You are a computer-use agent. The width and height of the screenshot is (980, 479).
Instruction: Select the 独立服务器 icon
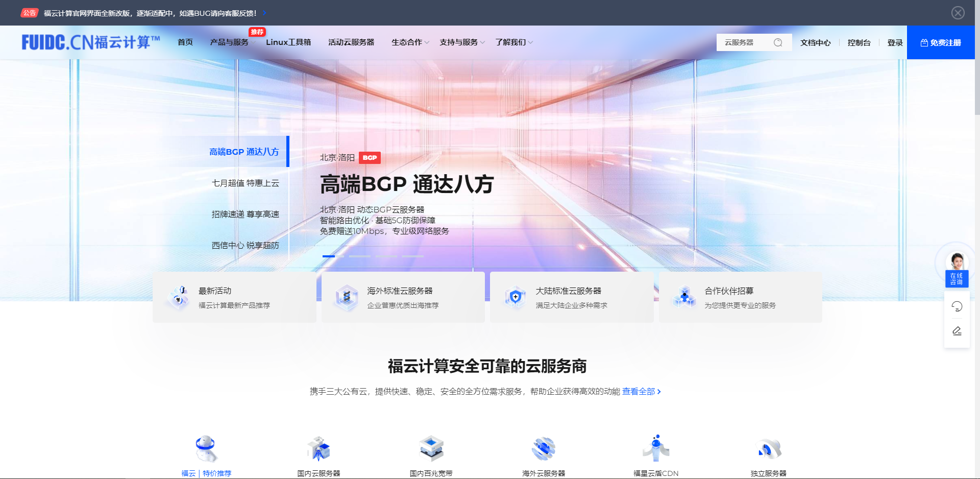tap(769, 448)
